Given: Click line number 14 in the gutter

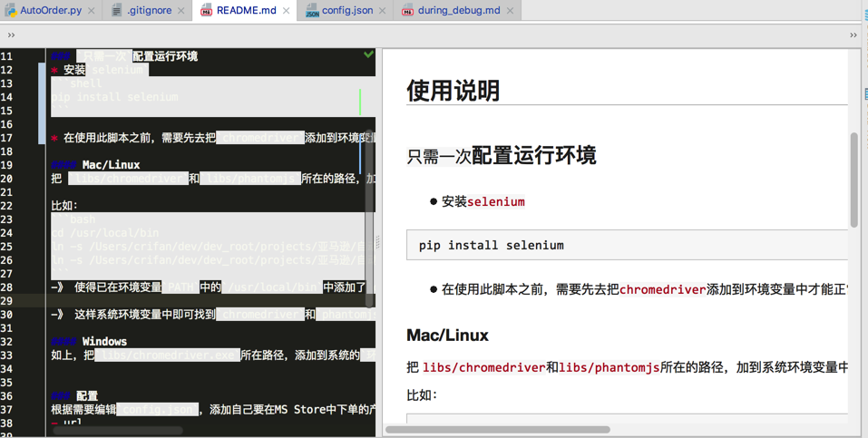Looking at the screenshot, I should tap(6, 97).
